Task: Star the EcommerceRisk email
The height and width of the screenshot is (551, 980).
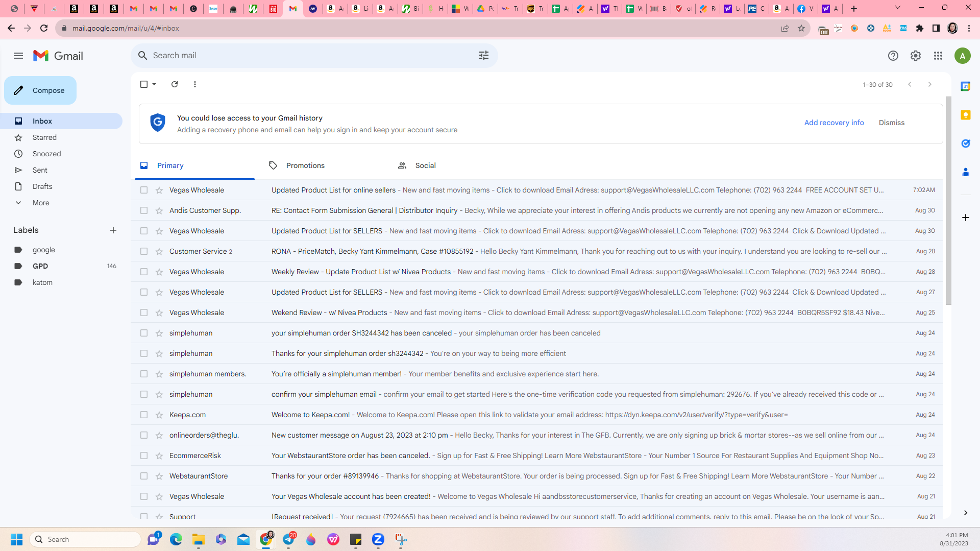Action: 159,456
